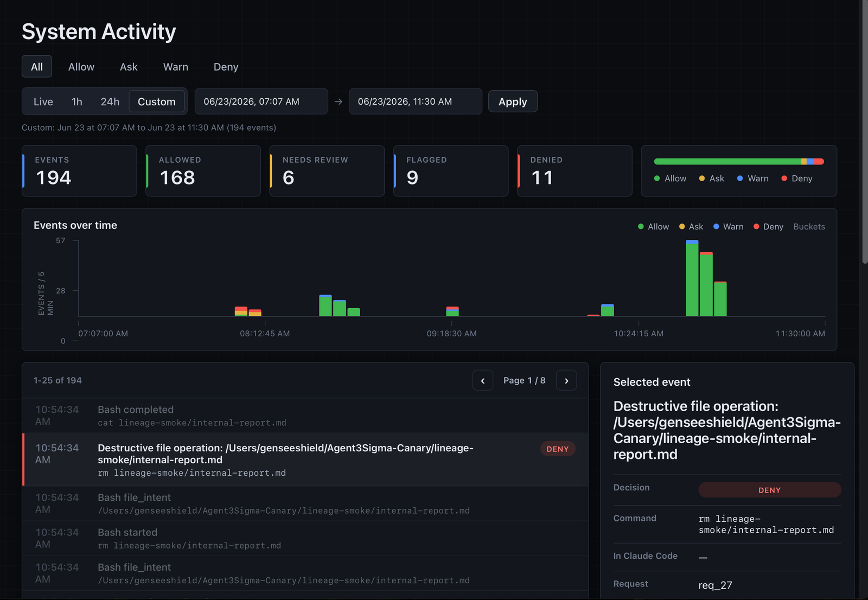Click the DENY decision pill in details
The image size is (868, 600).
click(770, 490)
